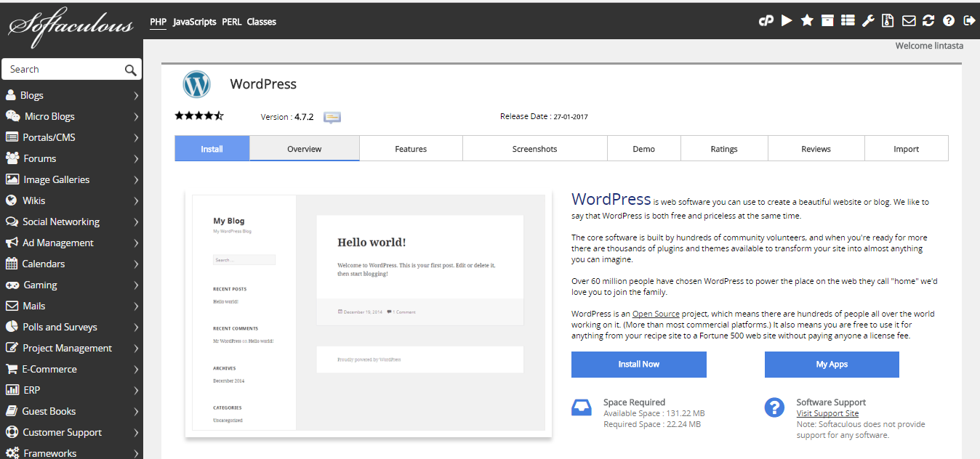Click the WordPress logo icon
Viewport: 980px width, 459px height.
(x=196, y=84)
